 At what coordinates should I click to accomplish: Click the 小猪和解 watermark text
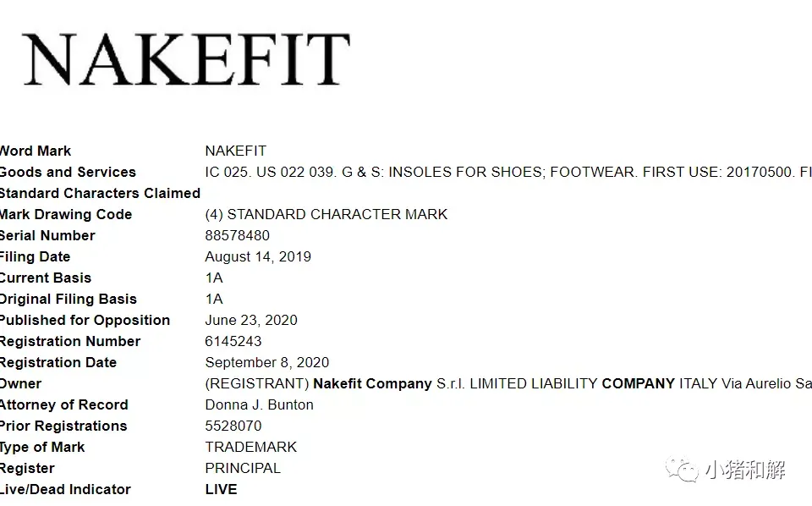click(x=745, y=470)
